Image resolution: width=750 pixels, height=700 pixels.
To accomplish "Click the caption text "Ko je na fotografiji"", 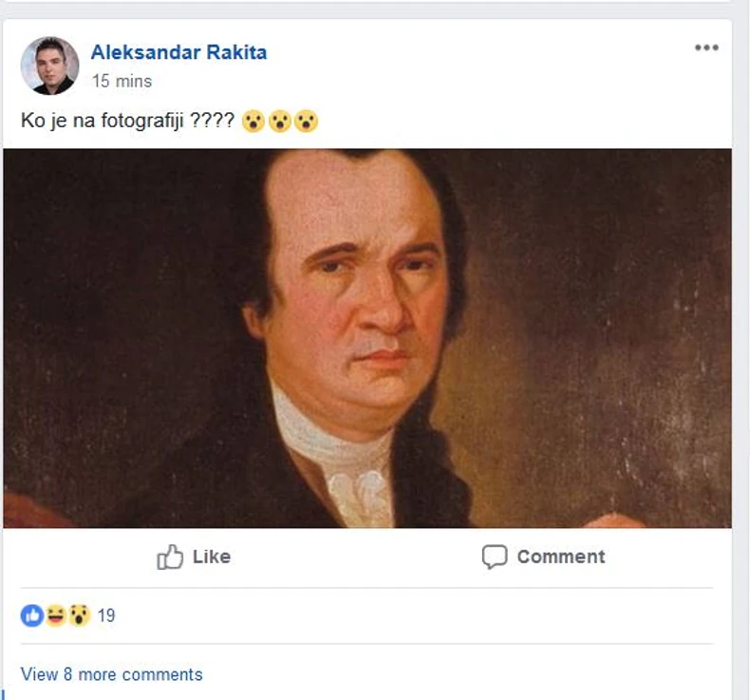I will (x=114, y=123).
